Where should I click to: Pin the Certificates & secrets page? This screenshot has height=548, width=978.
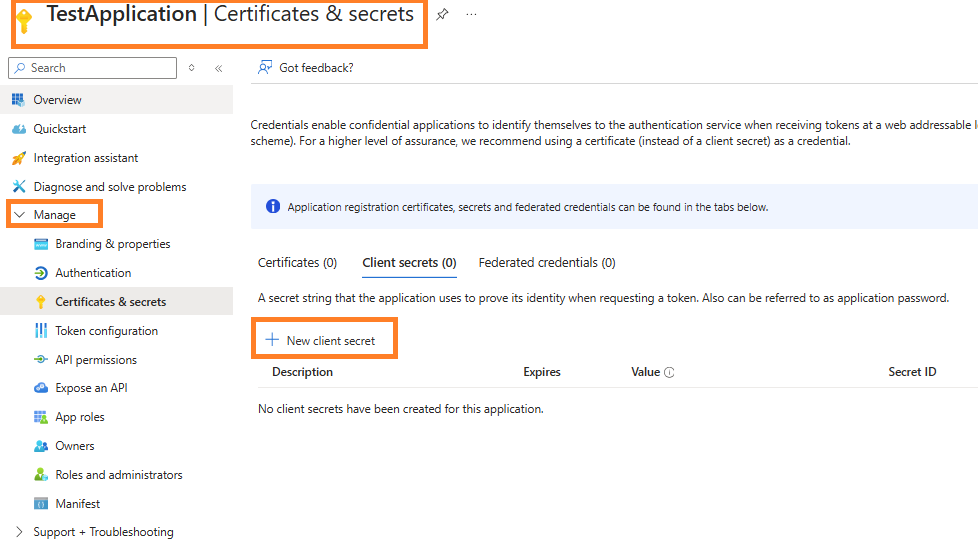tap(442, 14)
